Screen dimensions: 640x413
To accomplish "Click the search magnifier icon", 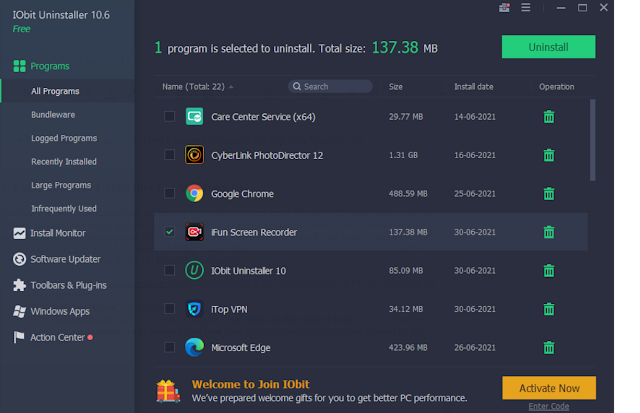I will tap(297, 87).
